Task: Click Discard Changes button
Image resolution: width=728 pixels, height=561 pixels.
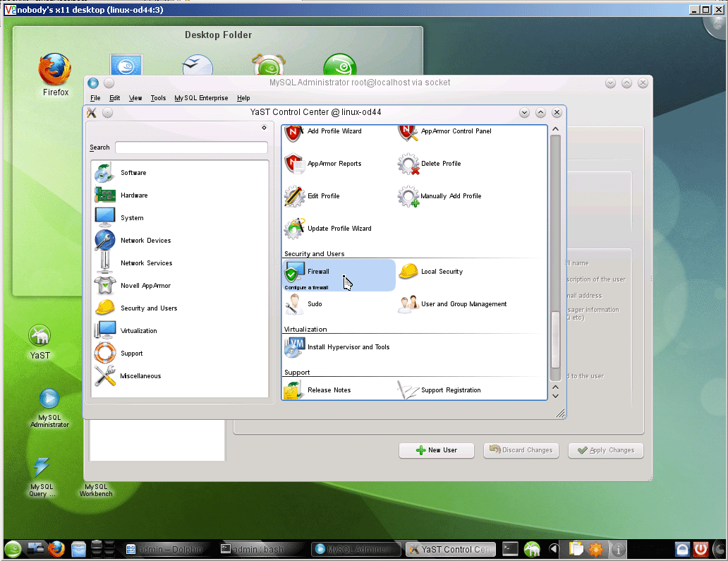Action: click(x=521, y=450)
